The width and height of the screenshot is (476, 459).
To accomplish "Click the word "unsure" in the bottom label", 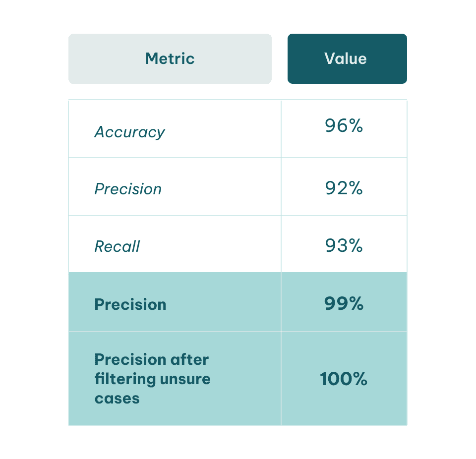I will pyautogui.click(x=185, y=379).
